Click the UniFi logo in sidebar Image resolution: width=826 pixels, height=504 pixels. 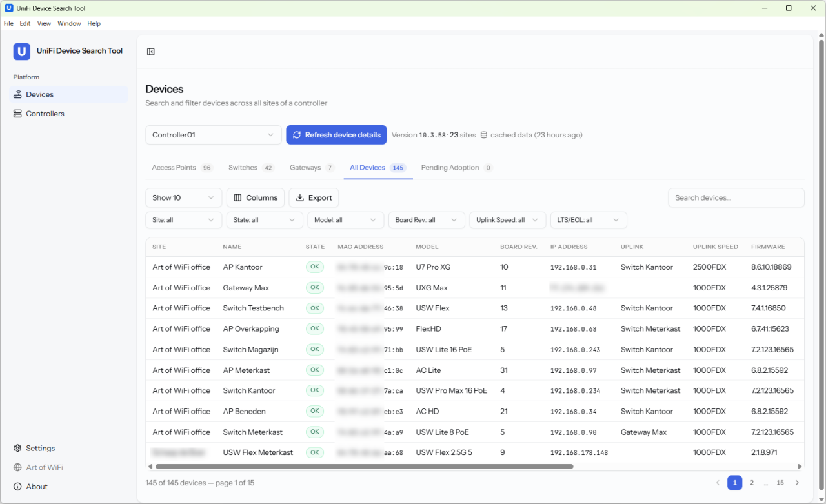click(22, 52)
